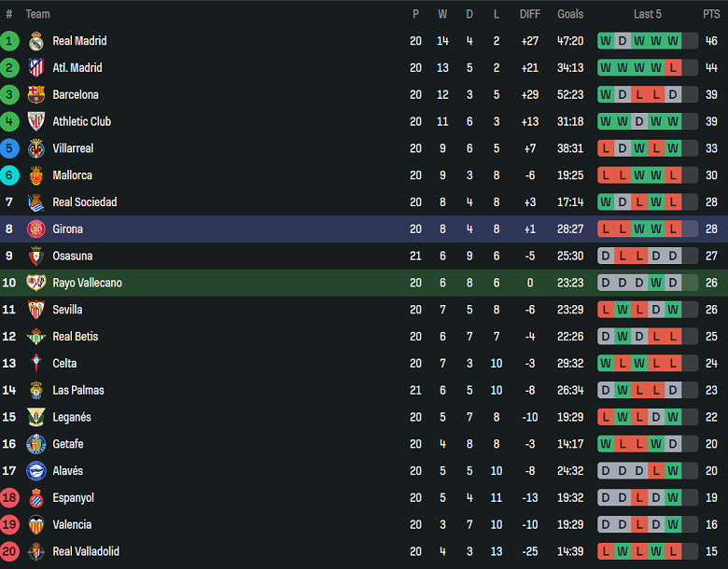The width and height of the screenshot is (728, 569).
Task: Click the Valencia club crest
Action: [x=36, y=525]
